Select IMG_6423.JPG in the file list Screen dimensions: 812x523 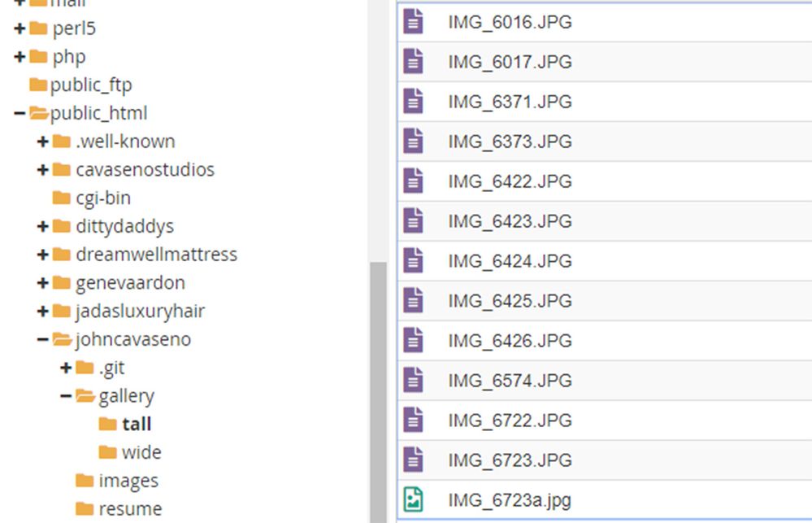coord(504,220)
